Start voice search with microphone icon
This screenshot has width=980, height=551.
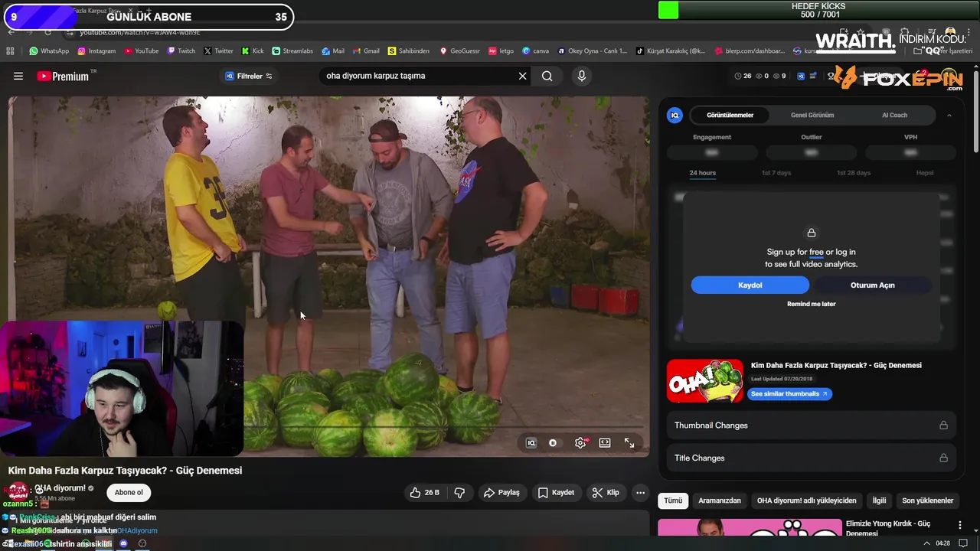coord(582,76)
